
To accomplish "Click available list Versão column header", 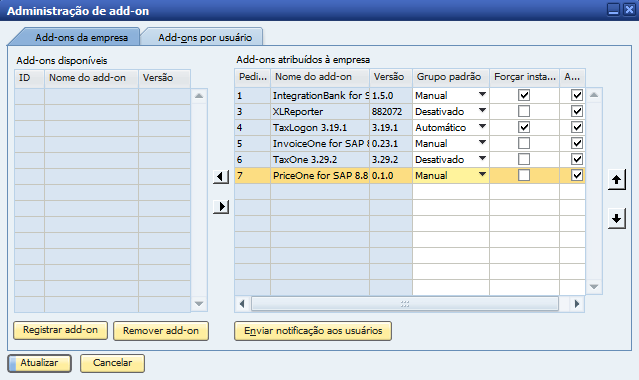I will pyautogui.click(x=164, y=78).
